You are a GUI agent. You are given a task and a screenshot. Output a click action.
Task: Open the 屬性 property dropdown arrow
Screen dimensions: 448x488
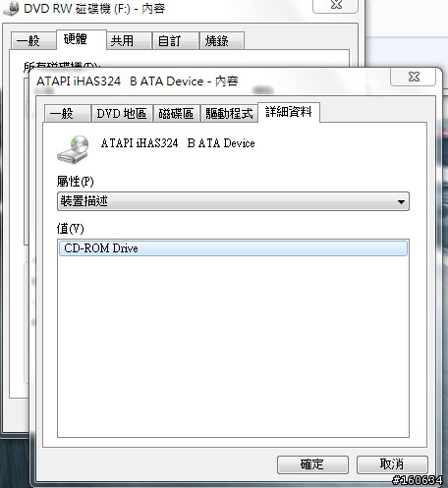pyautogui.click(x=401, y=201)
